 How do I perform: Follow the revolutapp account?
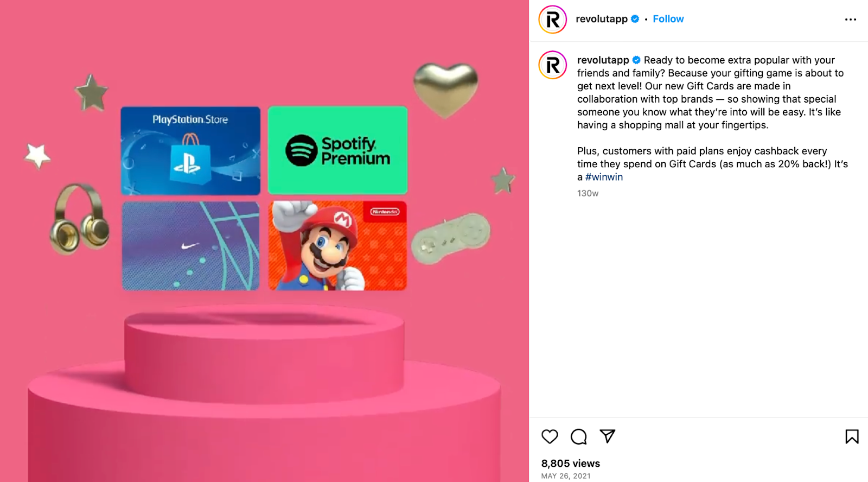pos(668,19)
